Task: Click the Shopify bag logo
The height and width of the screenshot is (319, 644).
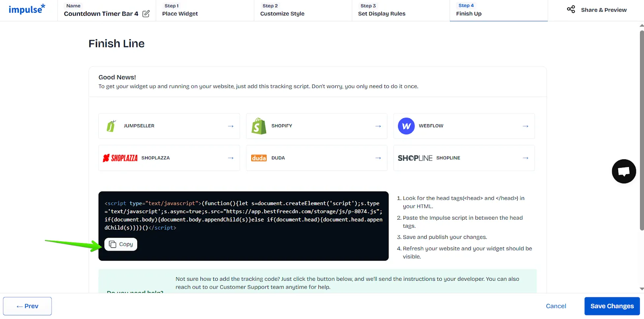Action: tap(259, 126)
